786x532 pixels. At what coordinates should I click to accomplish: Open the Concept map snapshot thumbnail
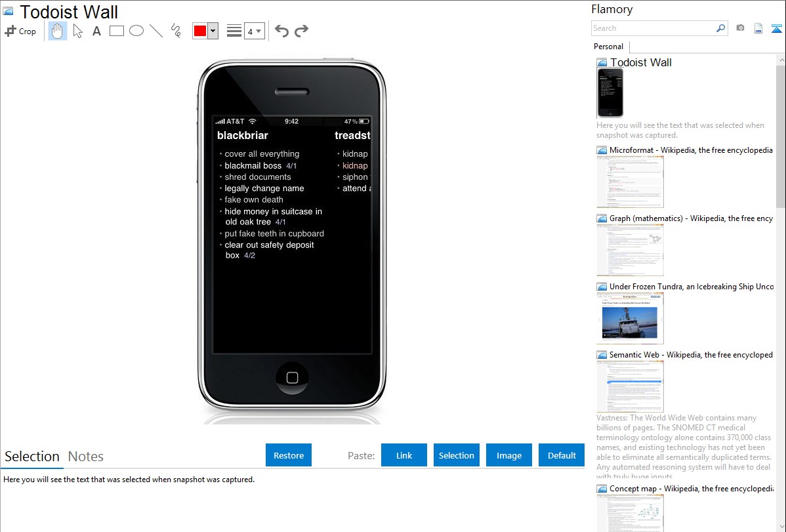pyautogui.click(x=630, y=513)
